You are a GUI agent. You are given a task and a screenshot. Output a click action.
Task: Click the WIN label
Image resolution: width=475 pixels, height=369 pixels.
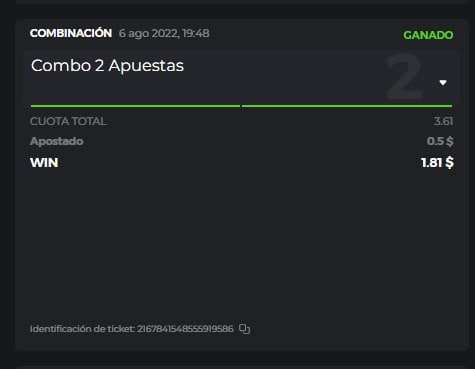(x=44, y=163)
